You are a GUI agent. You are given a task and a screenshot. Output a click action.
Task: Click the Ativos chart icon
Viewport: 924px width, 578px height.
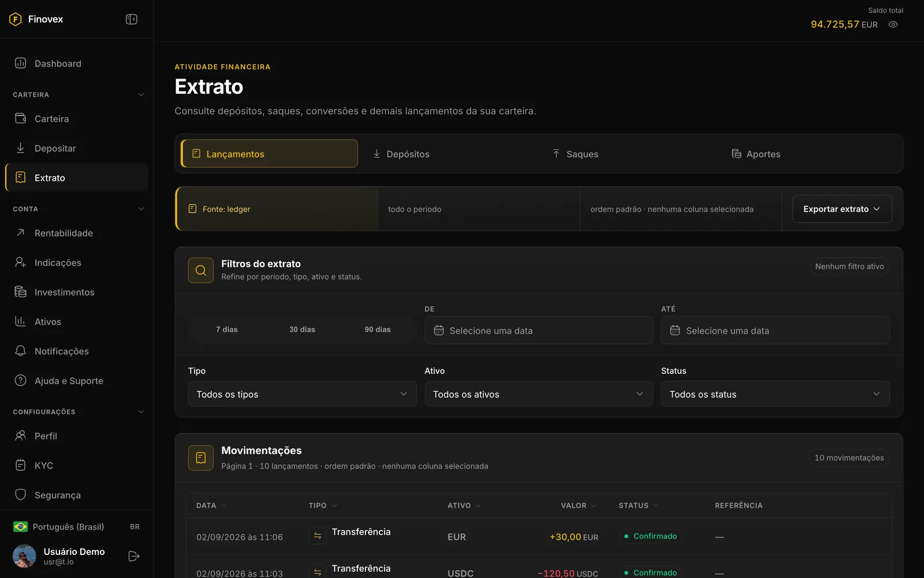(x=21, y=321)
